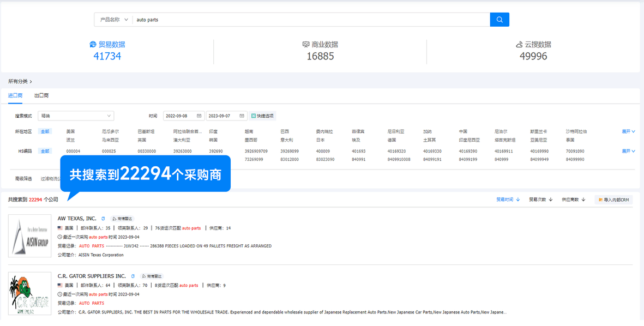Click the AISIN GROUP logo thumbnail

29,236
